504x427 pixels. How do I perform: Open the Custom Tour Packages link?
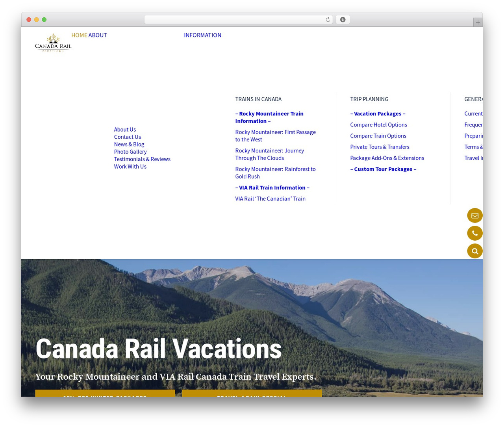pos(383,169)
